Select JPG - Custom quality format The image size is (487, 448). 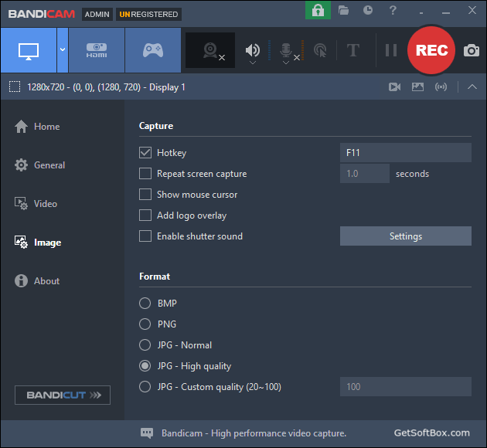pyautogui.click(x=145, y=386)
